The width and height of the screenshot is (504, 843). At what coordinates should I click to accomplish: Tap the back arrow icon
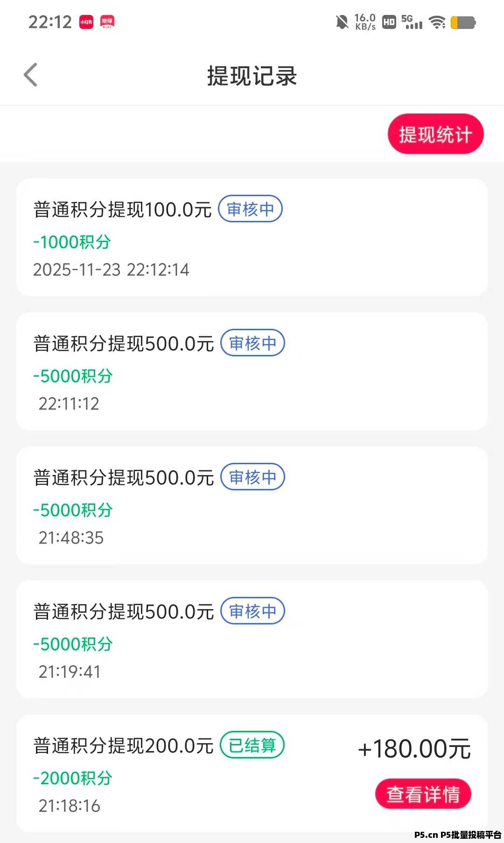31,75
